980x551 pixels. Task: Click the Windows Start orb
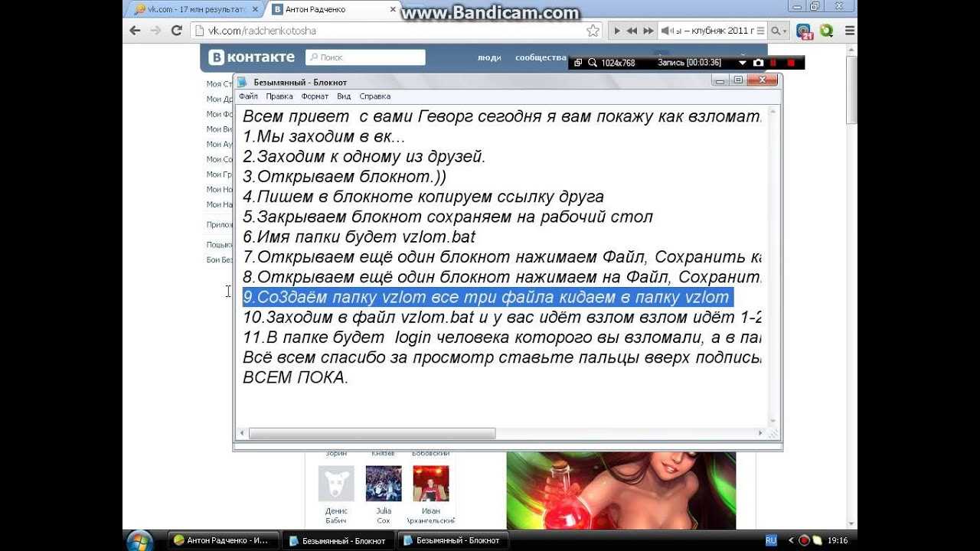pyautogui.click(x=139, y=540)
